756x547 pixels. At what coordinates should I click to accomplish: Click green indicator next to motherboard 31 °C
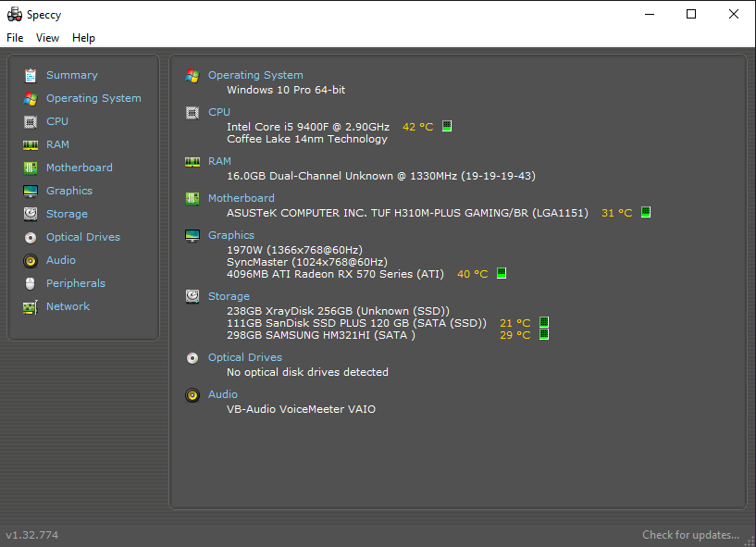646,212
